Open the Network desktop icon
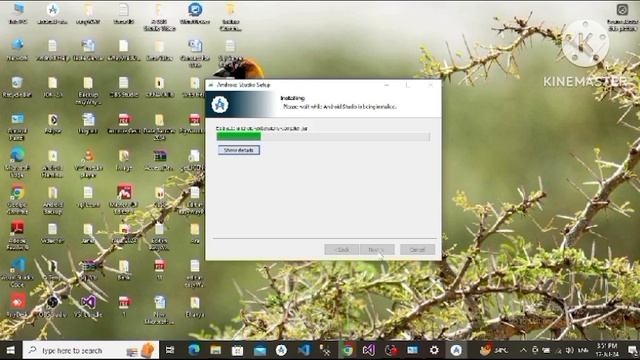Screen dimensions: 640x360 (18, 50)
